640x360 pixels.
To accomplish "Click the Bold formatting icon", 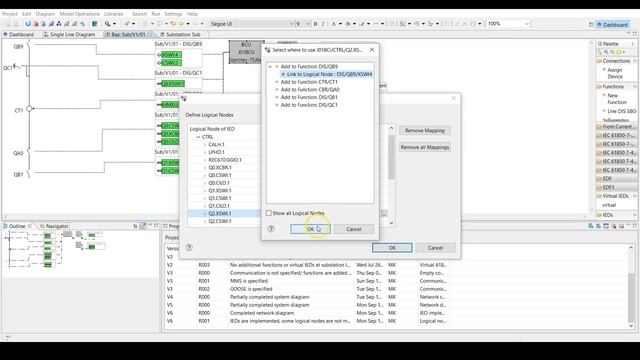I will click(316, 24).
